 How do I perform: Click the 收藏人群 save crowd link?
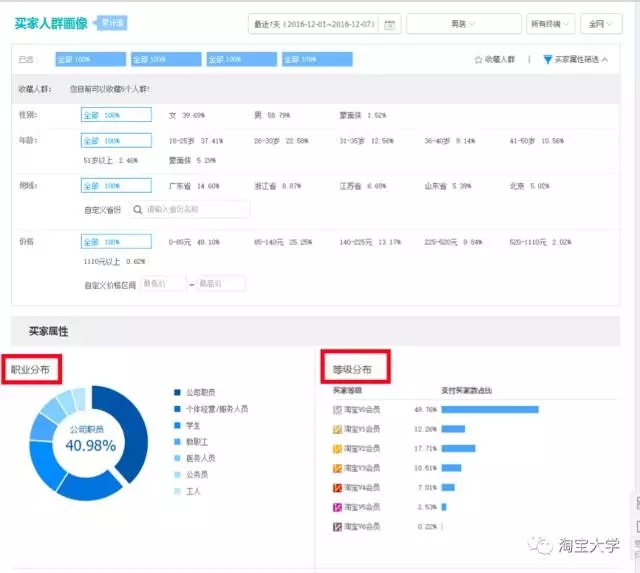[494, 60]
